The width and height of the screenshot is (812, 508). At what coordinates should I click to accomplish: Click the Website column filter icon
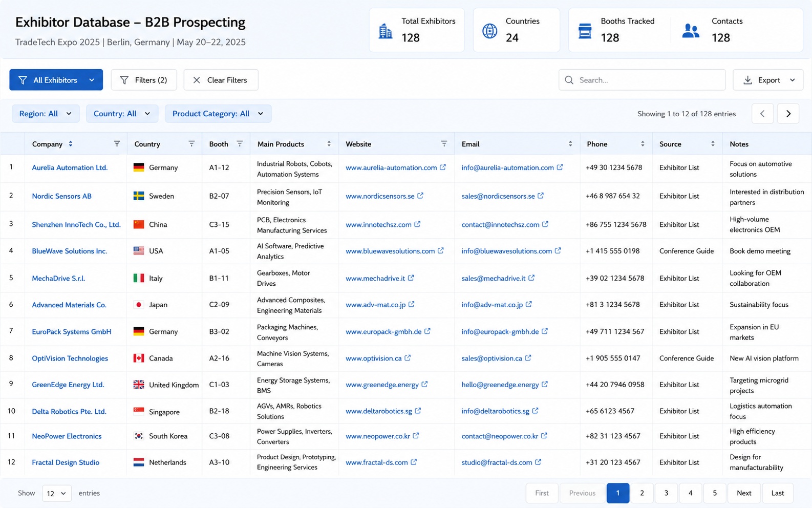coord(444,144)
